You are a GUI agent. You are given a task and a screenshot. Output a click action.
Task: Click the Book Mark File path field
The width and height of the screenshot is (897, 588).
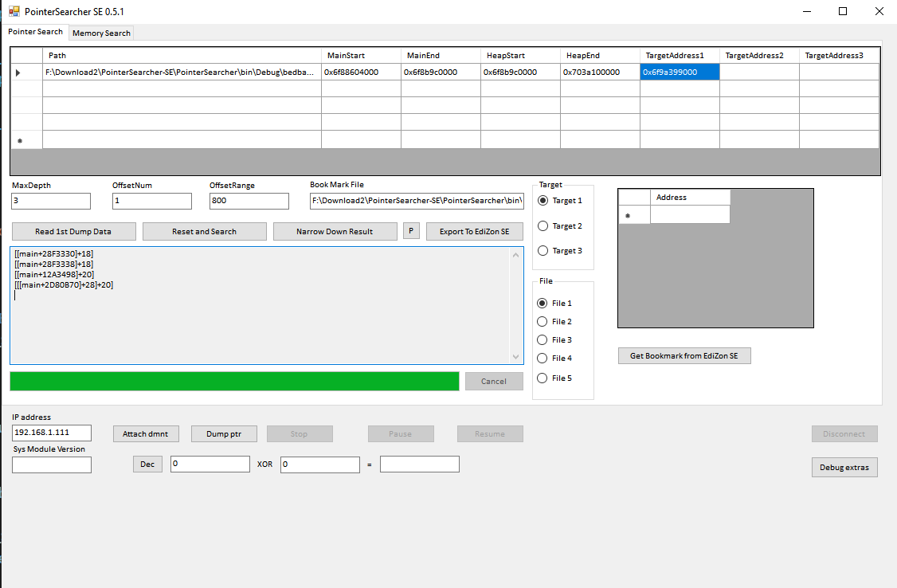417,201
